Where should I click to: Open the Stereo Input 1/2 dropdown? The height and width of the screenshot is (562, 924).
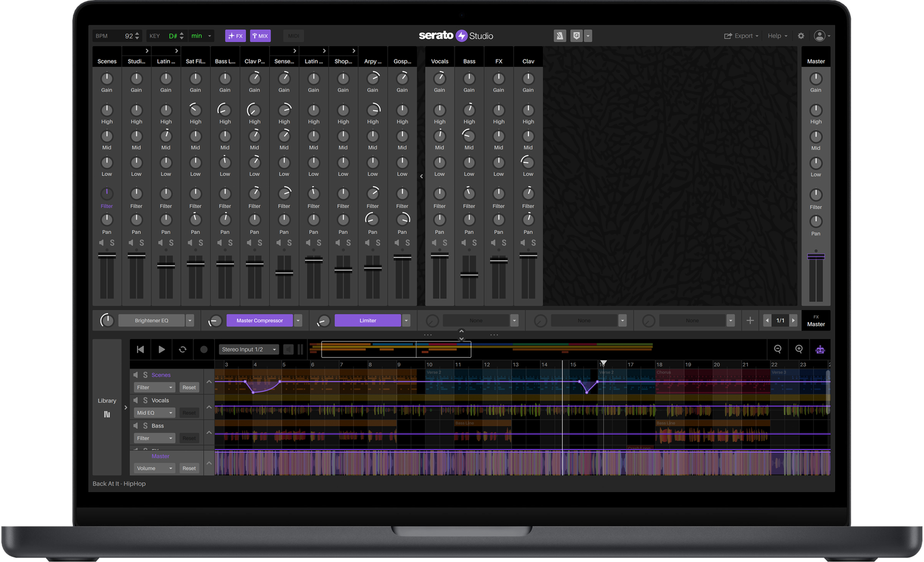click(x=248, y=349)
